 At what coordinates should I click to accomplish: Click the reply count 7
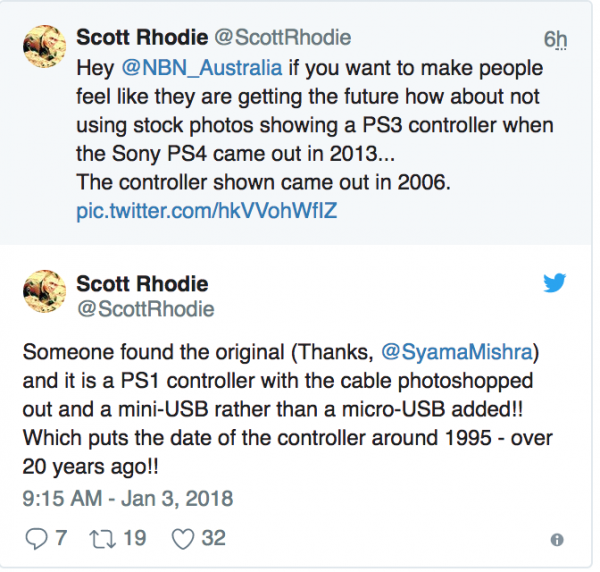coord(61,538)
